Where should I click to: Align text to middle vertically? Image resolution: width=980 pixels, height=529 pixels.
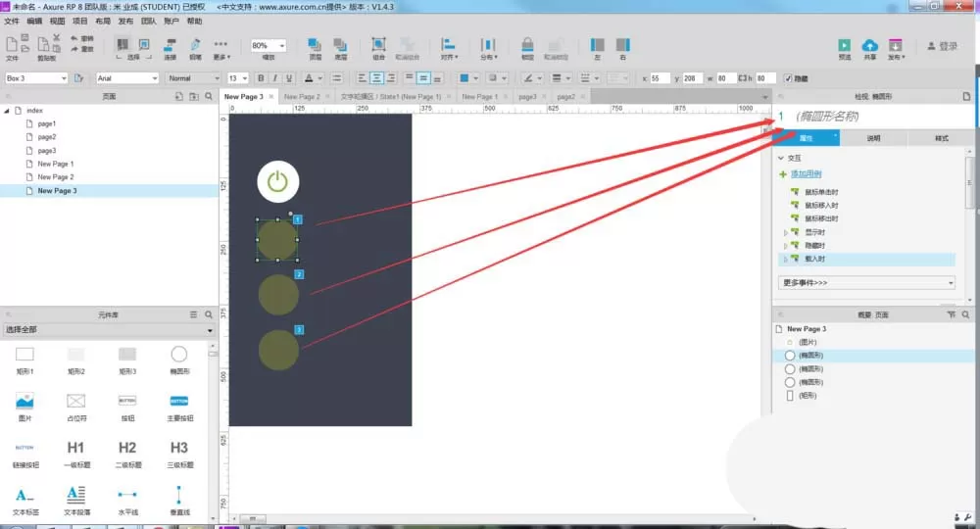click(x=423, y=78)
